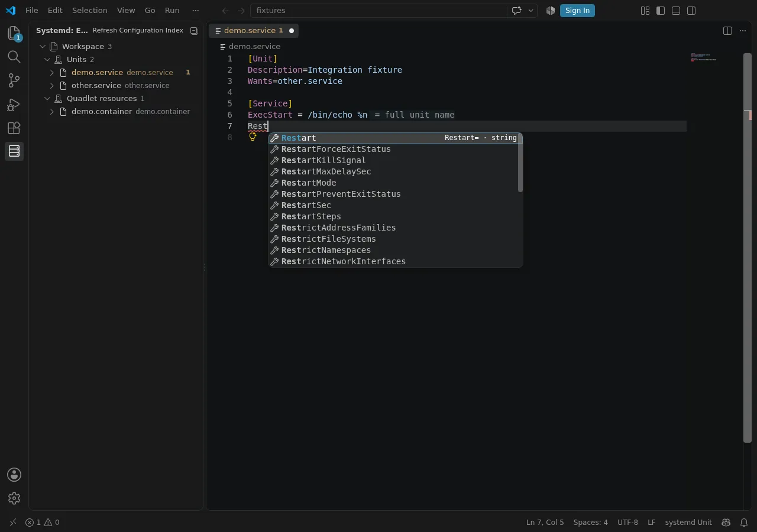Open the Systemd view icon in activity bar
The height and width of the screenshot is (532, 757).
(14, 151)
